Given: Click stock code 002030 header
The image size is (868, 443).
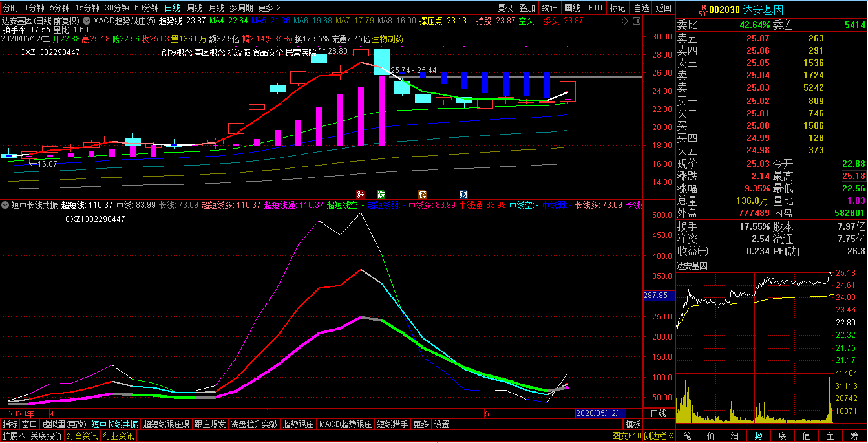Looking at the screenshot, I should click(724, 10).
